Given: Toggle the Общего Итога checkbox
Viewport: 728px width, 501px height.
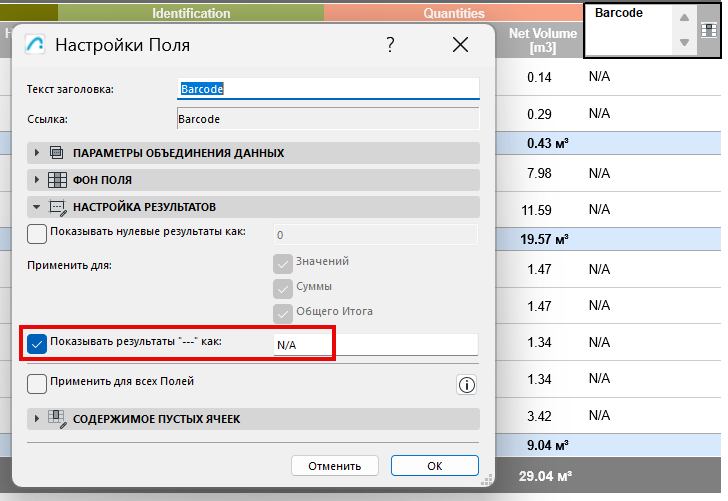Looking at the screenshot, I should click(x=283, y=314).
